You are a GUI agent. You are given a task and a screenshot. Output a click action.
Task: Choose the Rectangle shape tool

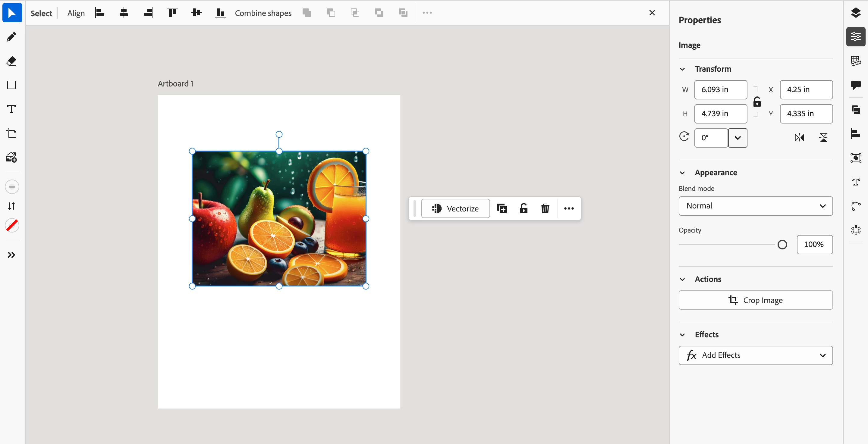(11, 85)
